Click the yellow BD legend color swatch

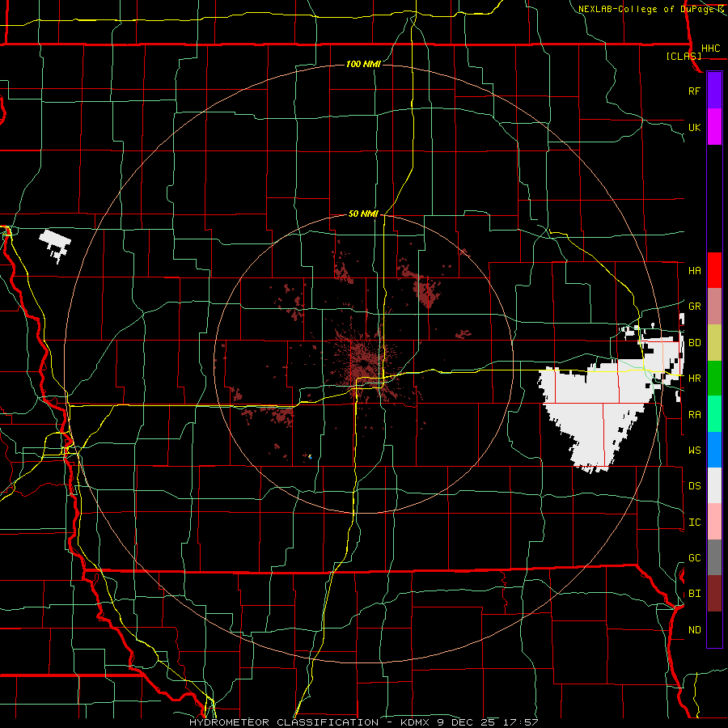714,343
